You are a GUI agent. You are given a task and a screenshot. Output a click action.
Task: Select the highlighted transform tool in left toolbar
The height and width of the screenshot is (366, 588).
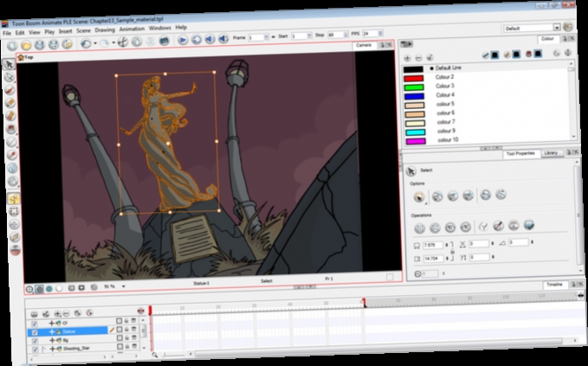click(14, 198)
